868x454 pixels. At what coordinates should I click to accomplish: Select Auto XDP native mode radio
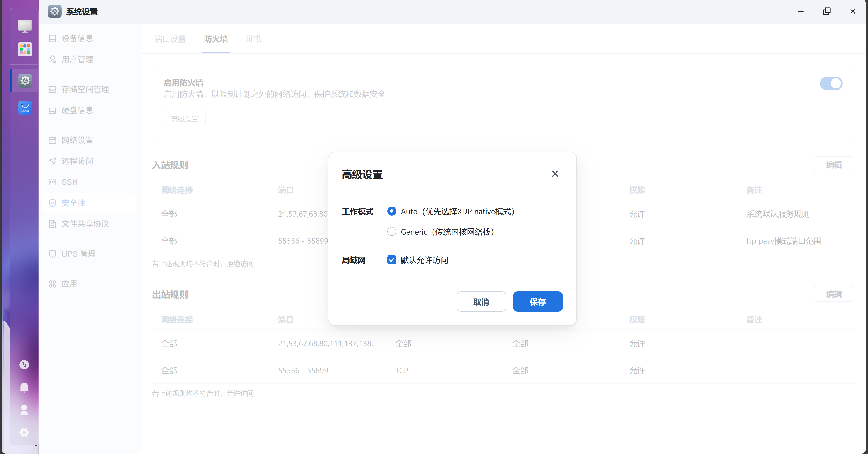[x=392, y=211]
